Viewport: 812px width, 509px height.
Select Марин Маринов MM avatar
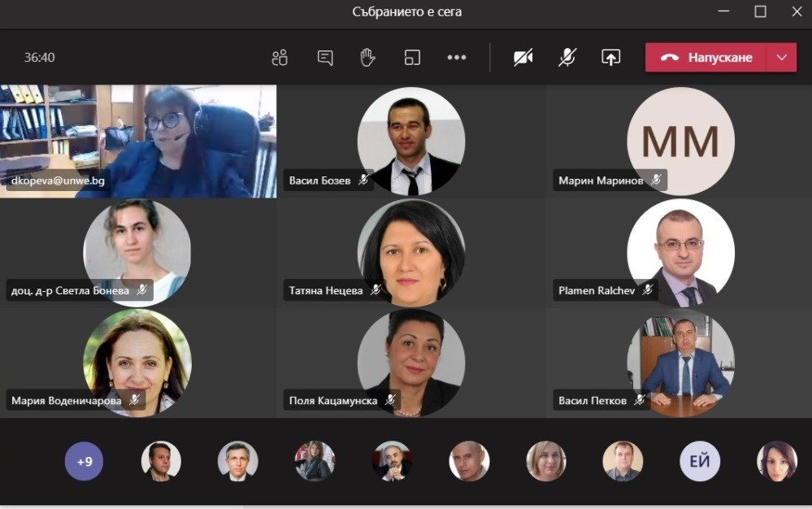click(x=680, y=141)
